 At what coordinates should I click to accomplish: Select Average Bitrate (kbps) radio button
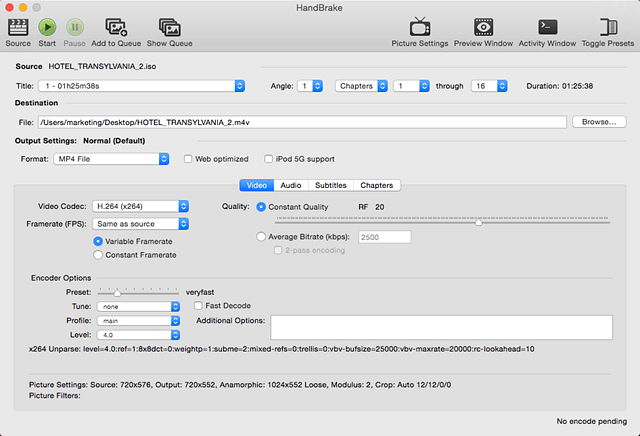coord(261,237)
